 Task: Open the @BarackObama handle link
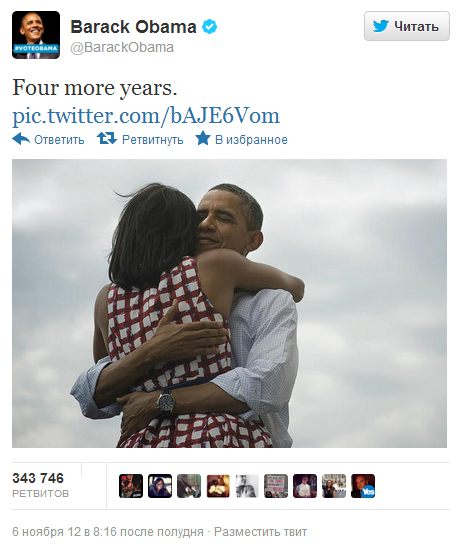point(122,47)
